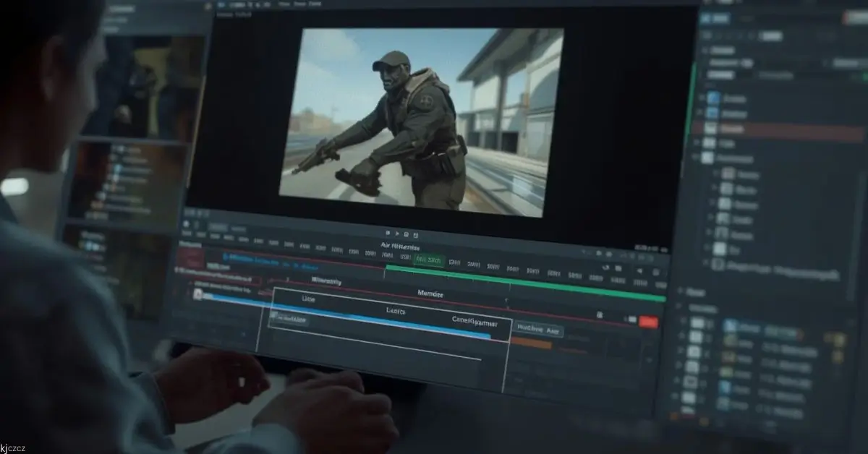
Task: Click the red button at the timeline's right
Action: coord(649,322)
